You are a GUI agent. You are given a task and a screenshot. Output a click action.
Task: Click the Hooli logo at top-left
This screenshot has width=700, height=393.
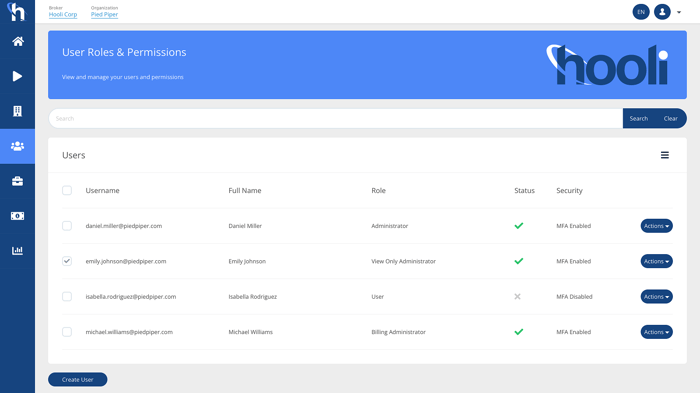(x=17, y=12)
